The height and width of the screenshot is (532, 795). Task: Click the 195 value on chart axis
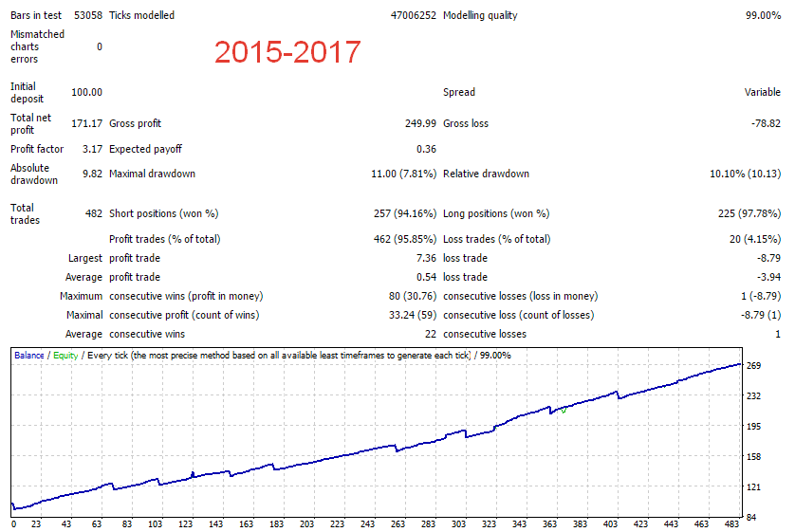(x=753, y=427)
